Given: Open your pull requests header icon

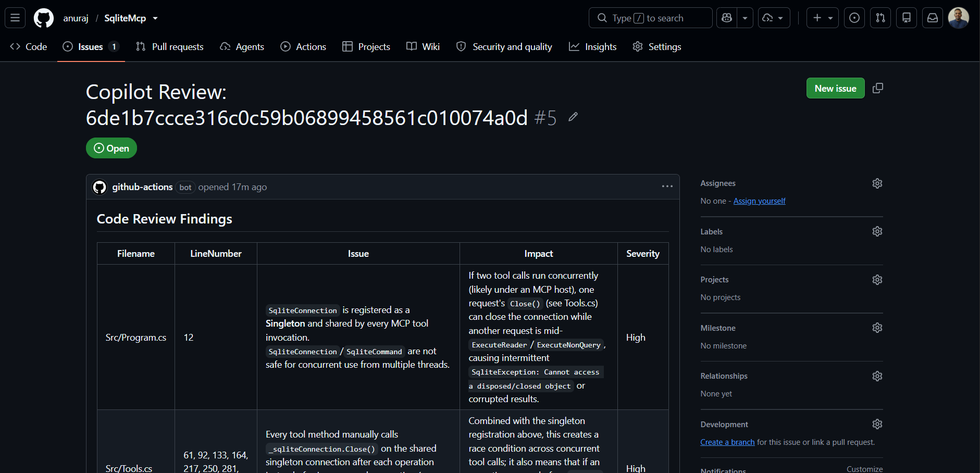Looking at the screenshot, I should click(x=880, y=18).
